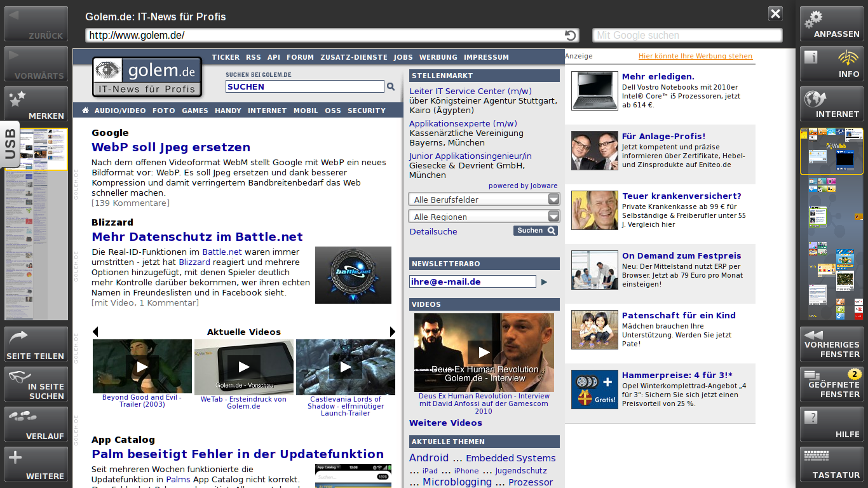Open Seite Teilen share button

point(36,344)
